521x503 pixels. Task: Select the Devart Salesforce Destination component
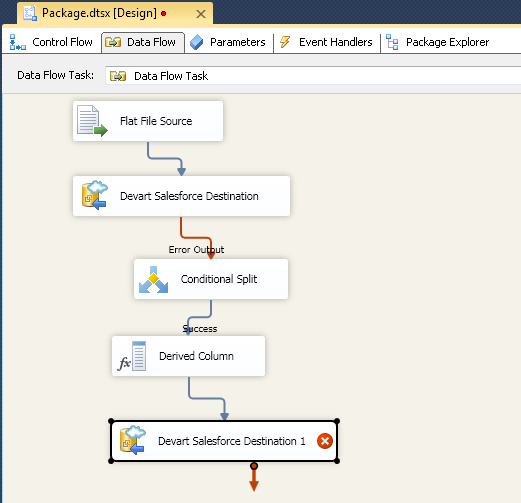(x=181, y=196)
